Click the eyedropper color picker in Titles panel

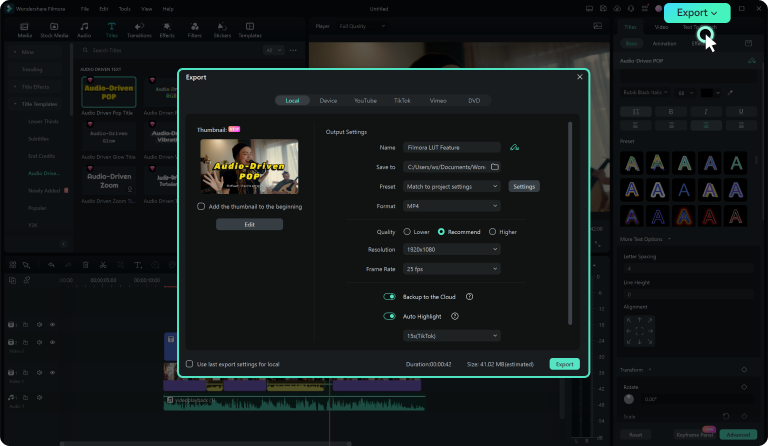tap(730, 93)
